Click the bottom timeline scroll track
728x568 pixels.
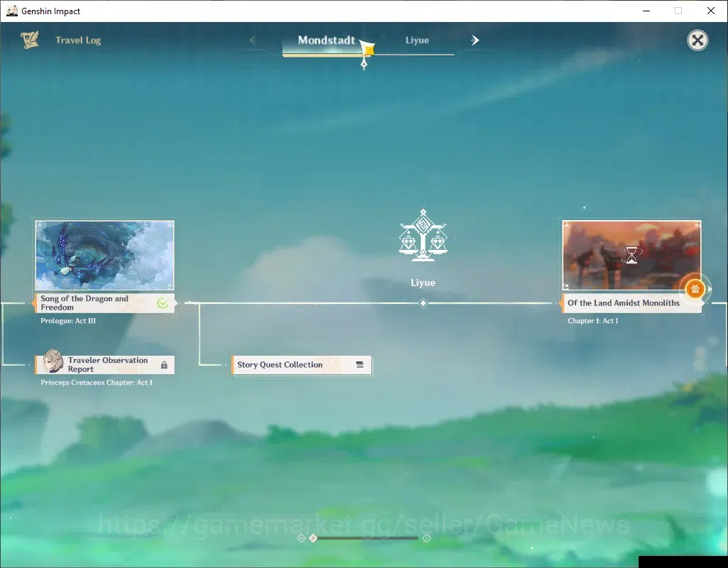coord(366,538)
